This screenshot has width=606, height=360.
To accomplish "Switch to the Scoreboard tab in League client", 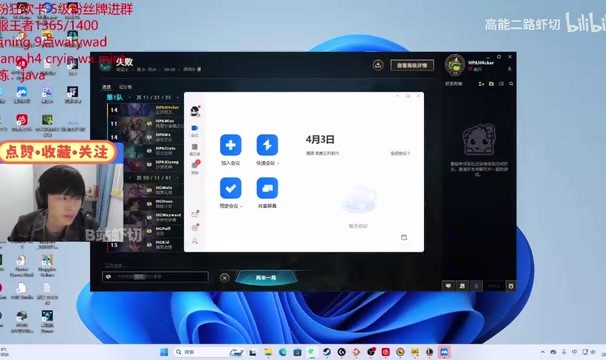I will (125, 87).
